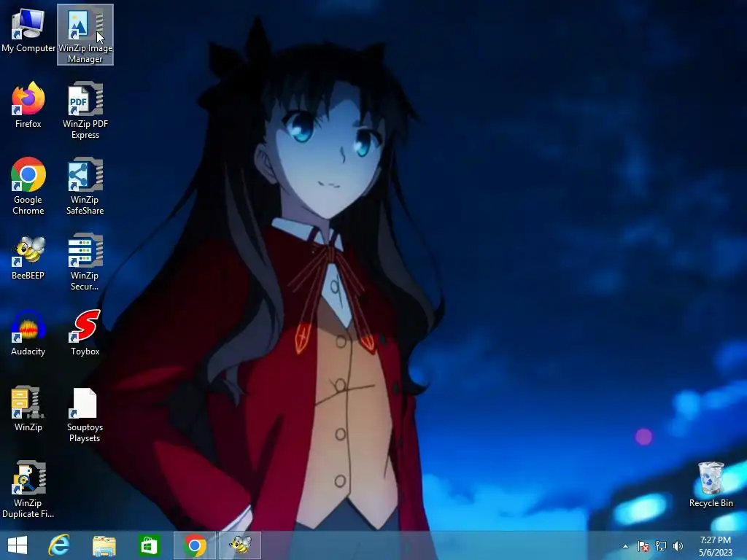Image resolution: width=747 pixels, height=560 pixels.
Task: Open the Action Center flag icon
Action: point(643,546)
